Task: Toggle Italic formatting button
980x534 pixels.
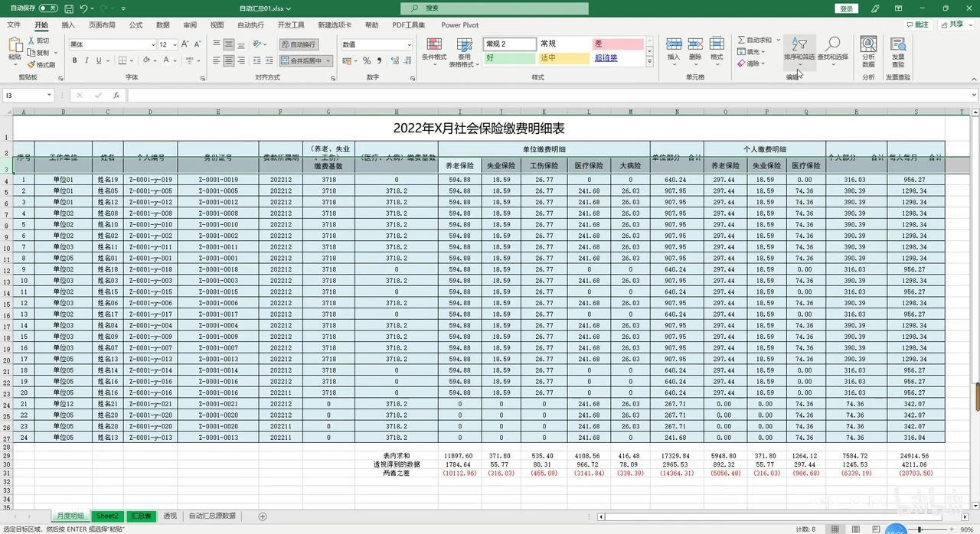Action: point(87,60)
